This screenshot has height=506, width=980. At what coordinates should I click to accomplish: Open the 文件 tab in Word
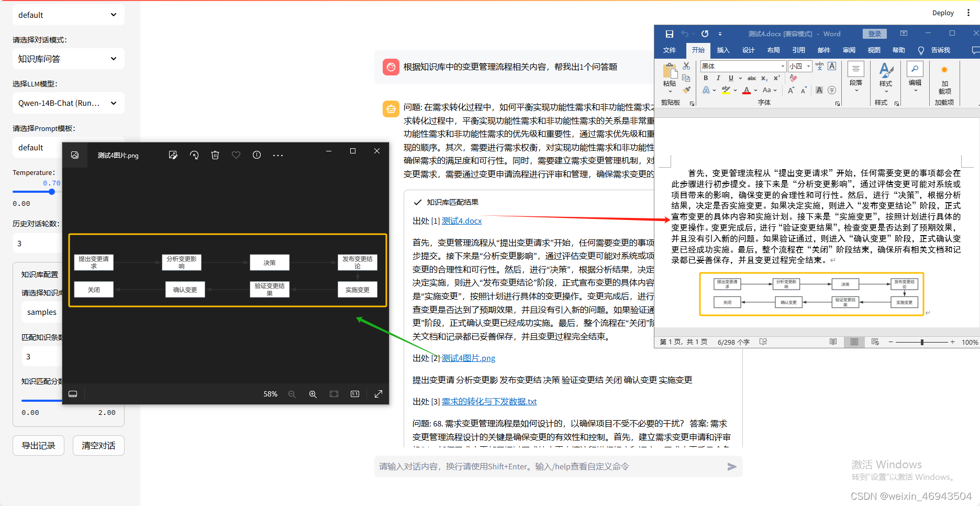click(670, 50)
